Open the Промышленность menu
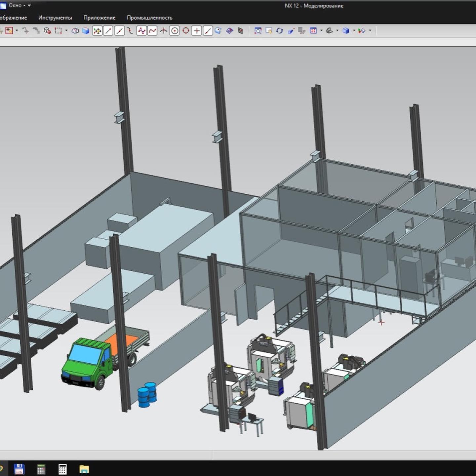 tap(149, 18)
